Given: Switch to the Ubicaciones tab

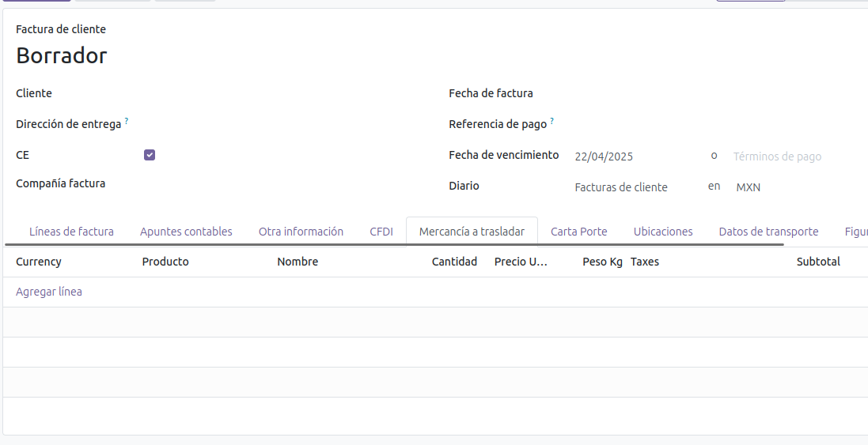Looking at the screenshot, I should (x=663, y=232).
